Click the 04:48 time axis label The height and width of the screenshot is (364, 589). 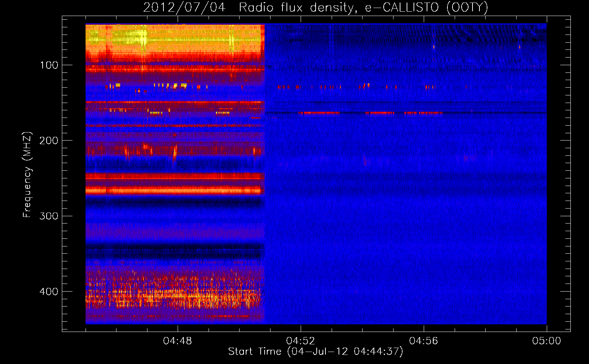(x=178, y=341)
